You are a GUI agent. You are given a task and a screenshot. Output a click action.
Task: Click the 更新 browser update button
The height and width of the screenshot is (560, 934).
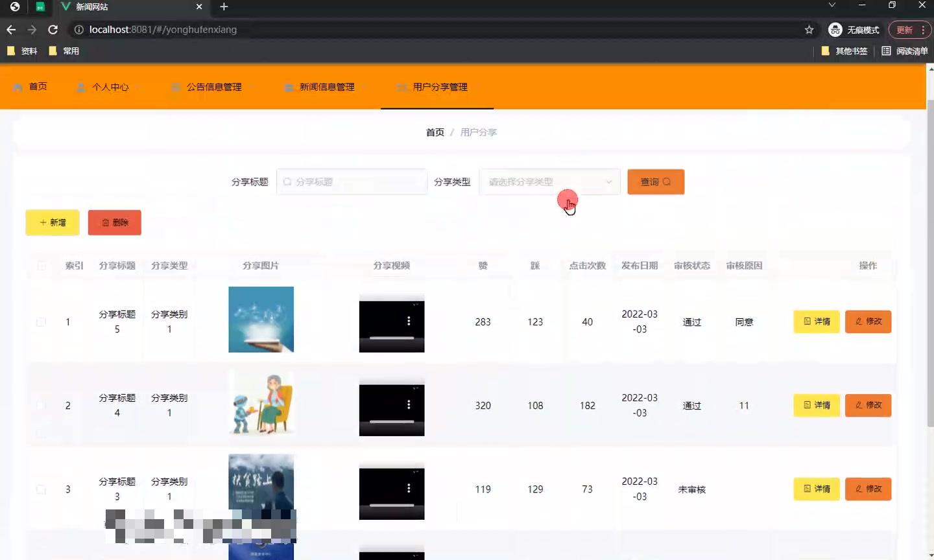click(x=909, y=30)
